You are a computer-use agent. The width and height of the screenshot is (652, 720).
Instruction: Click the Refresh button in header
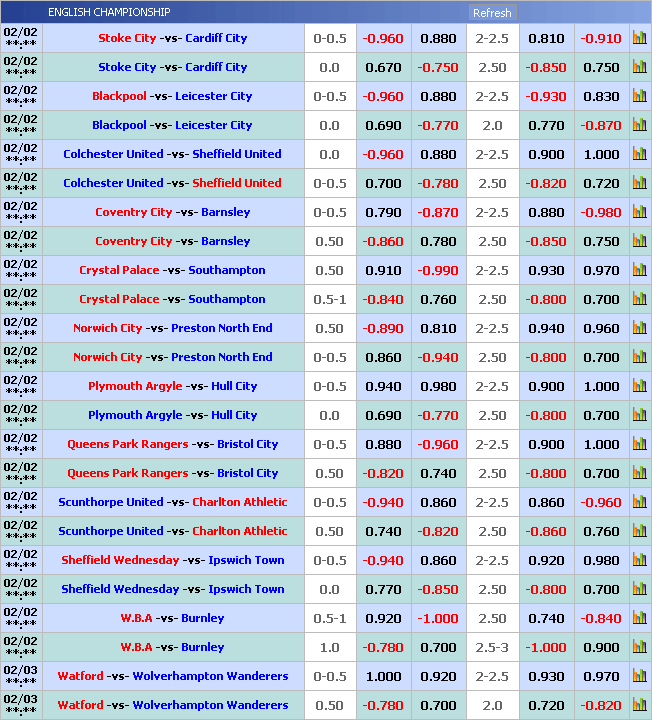click(492, 13)
